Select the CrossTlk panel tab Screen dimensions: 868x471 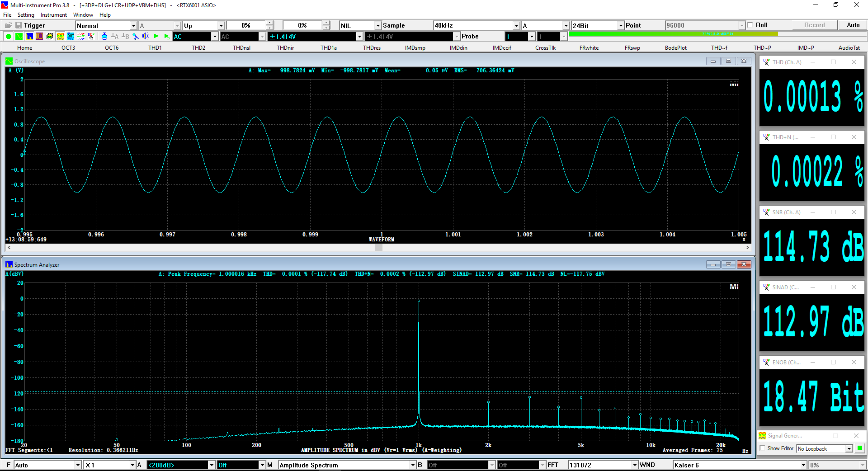click(x=545, y=47)
